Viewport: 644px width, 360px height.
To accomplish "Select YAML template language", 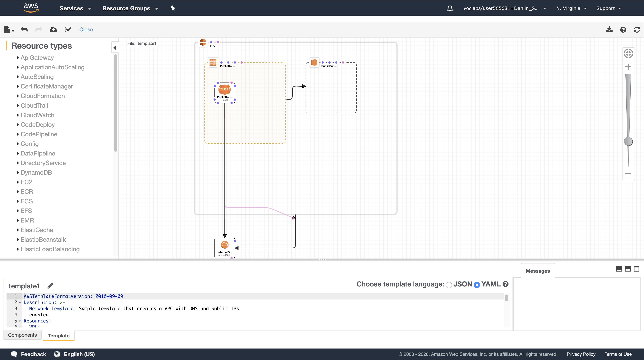I will (x=477, y=285).
